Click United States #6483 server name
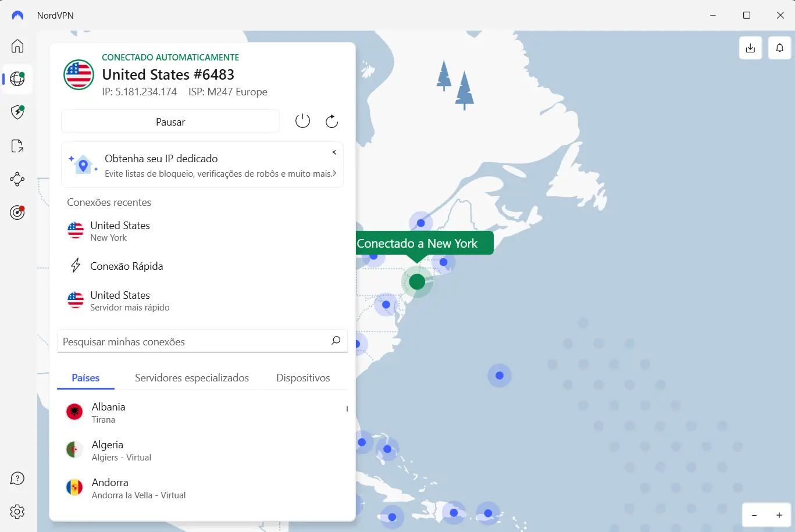795x532 pixels. click(168, 74)
